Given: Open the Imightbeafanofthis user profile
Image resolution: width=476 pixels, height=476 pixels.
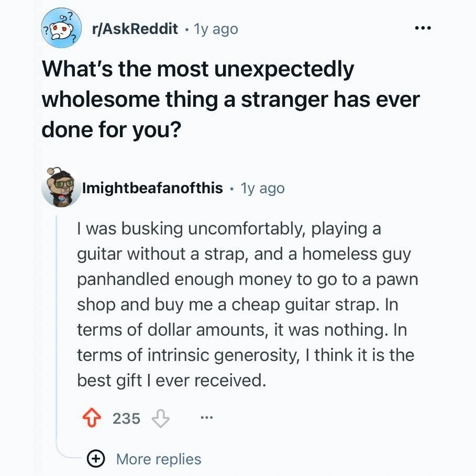Looking at the screenshot, I should point(152,188).
